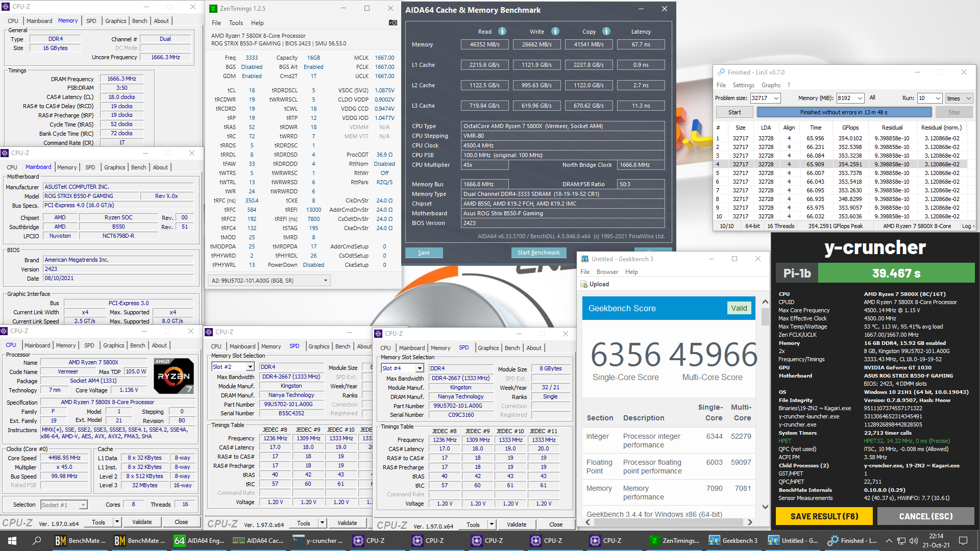Show hidden system tray icons
The height and width of the screenshot is (551, 980).
pos(889,541)
